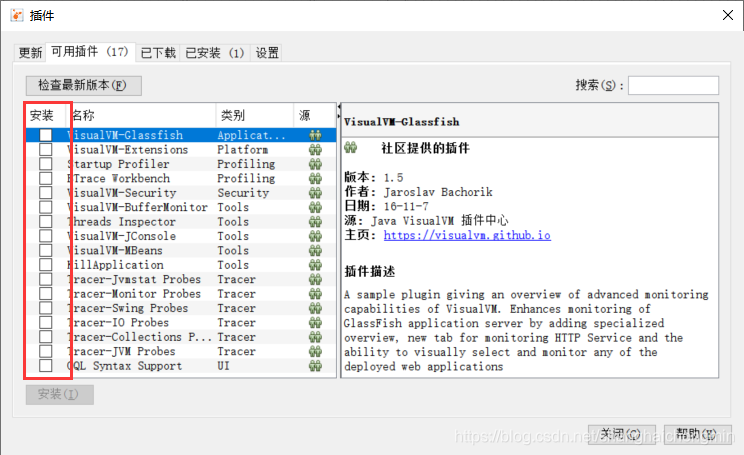The height and width of the screenshot is (455, 744).
Task: Click the source icon in Tracer-IO Probes row
Action: tap(315, 323)
